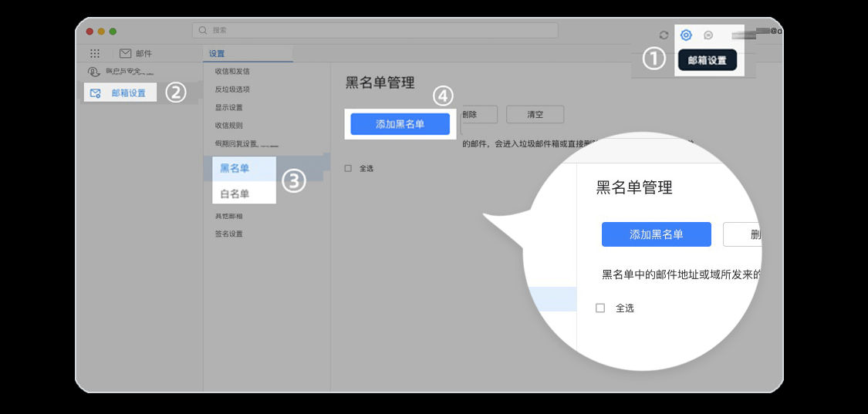The image size is (868, 414).
Task: Click the 邮箱设置 envelope icon in the sidebar
Action: [x=96, y=93]
